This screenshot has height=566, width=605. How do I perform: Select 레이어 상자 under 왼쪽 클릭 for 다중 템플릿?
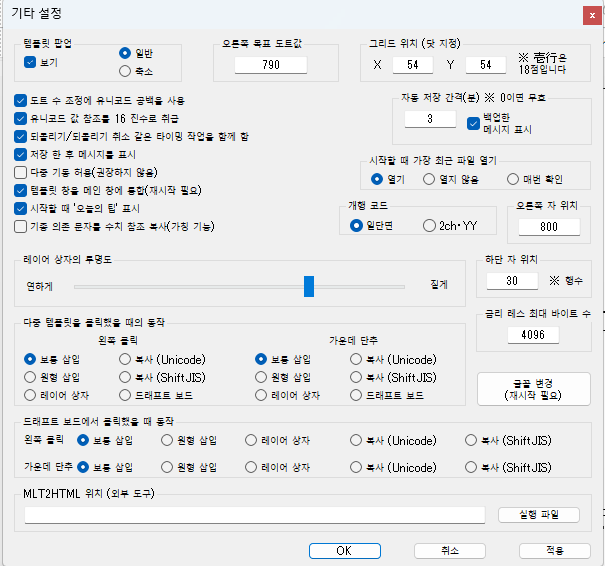30,395
